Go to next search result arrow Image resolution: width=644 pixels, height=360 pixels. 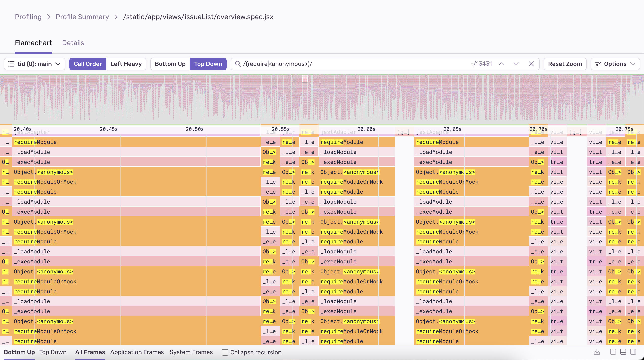pyautogui.click(x=516, y=64)
